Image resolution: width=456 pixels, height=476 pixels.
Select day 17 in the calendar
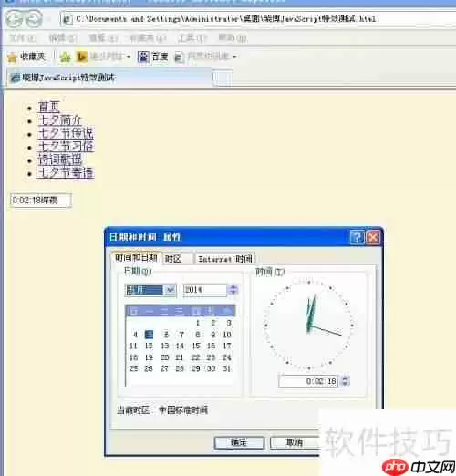coord(227,346)
